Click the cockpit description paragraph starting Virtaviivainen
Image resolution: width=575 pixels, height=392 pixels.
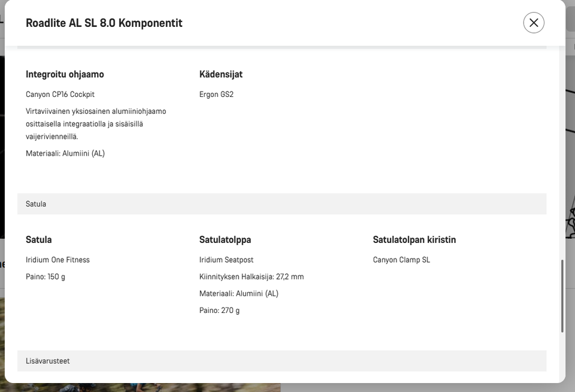[x=96, y=124]
